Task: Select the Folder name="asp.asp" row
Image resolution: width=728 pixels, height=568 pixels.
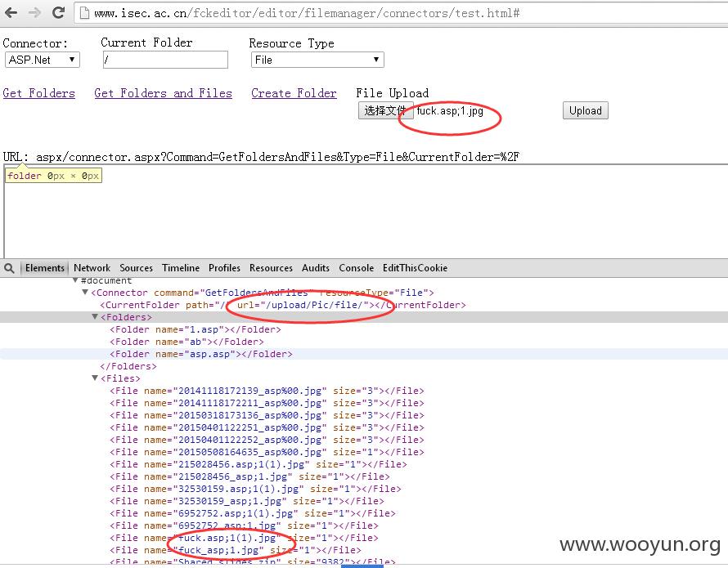Action: point(201,354)
